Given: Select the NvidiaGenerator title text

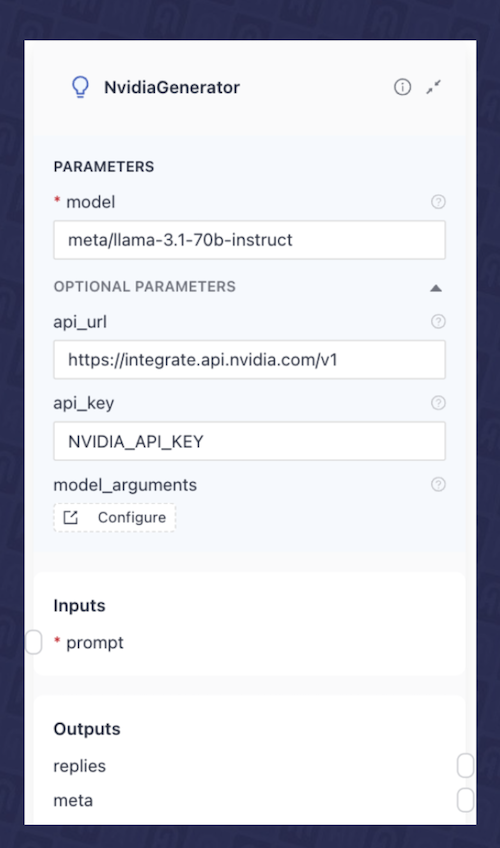Looking at the screenshot, I should click(172, 87).
